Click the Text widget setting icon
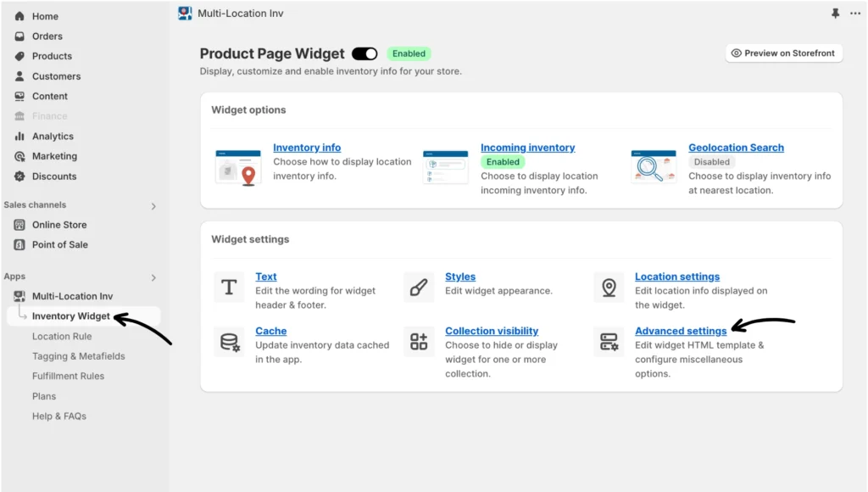This screenshot has width=868, height=492. 229,288
